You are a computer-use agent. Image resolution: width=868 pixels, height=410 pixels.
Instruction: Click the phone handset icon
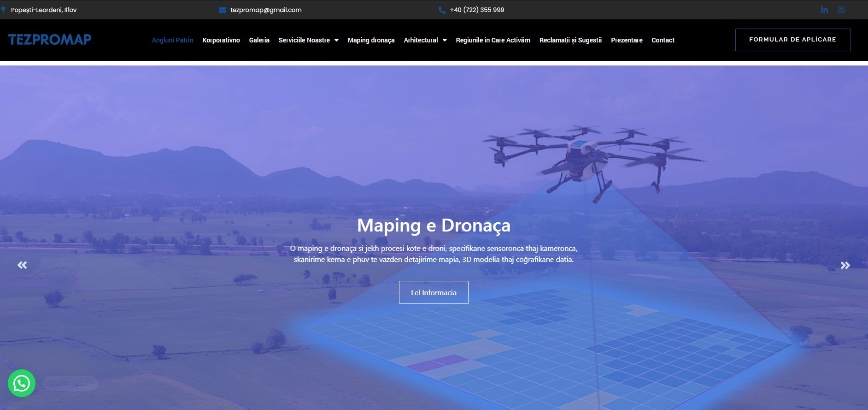[442, 10]
